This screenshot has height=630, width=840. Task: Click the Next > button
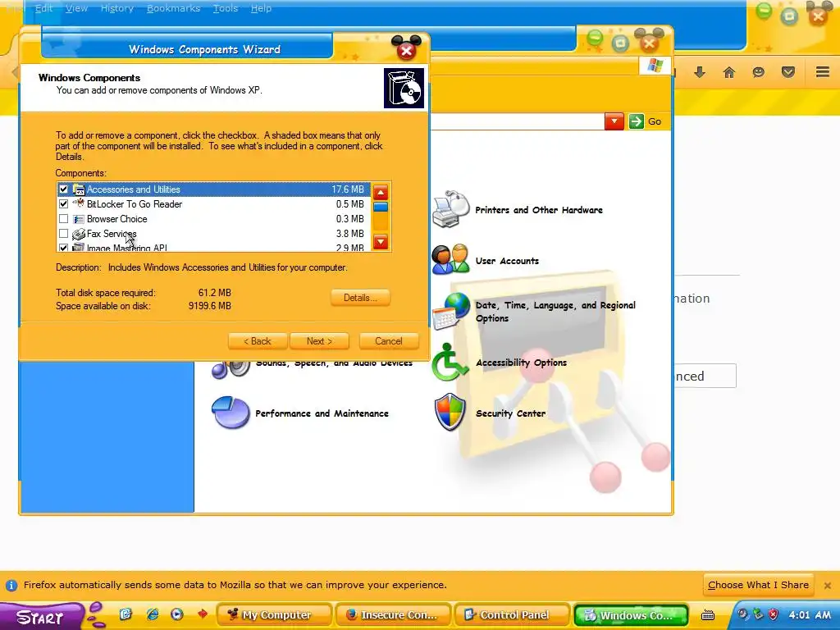319,341
